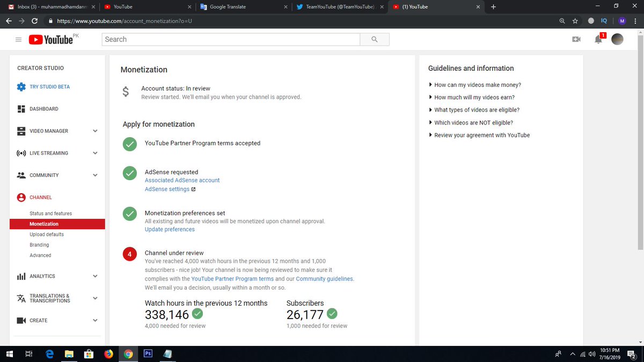
Task: Expand Translations & Transcriptions section
Action: pos(95,298)
